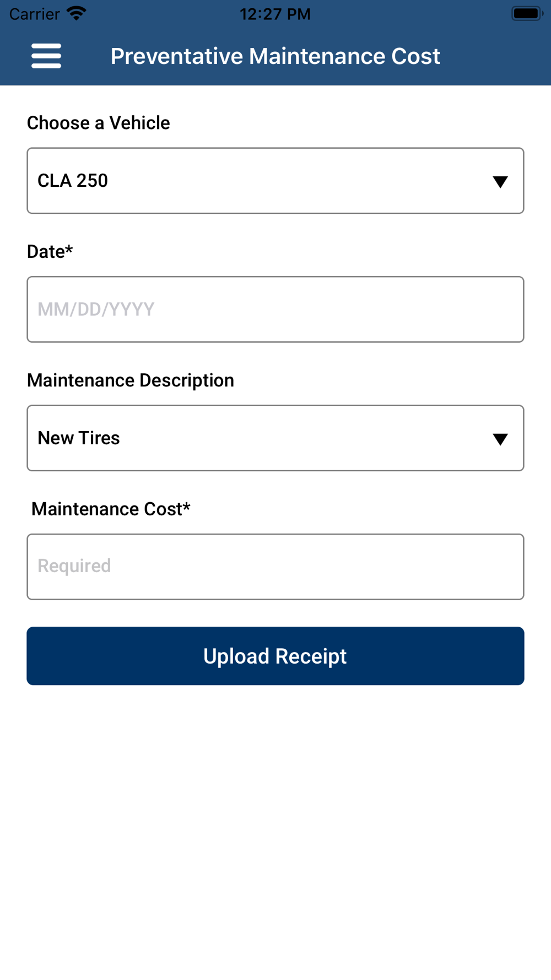The image size is (551, 980).
Task: Tap empty area below Upload Receipt
Action: [x=275, y=827]
